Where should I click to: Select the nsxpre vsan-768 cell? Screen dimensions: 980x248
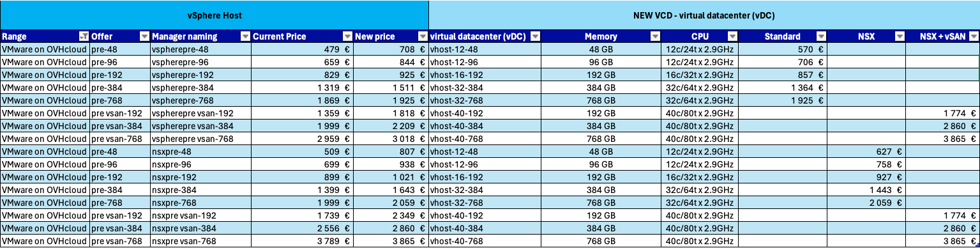coord(200,241)
